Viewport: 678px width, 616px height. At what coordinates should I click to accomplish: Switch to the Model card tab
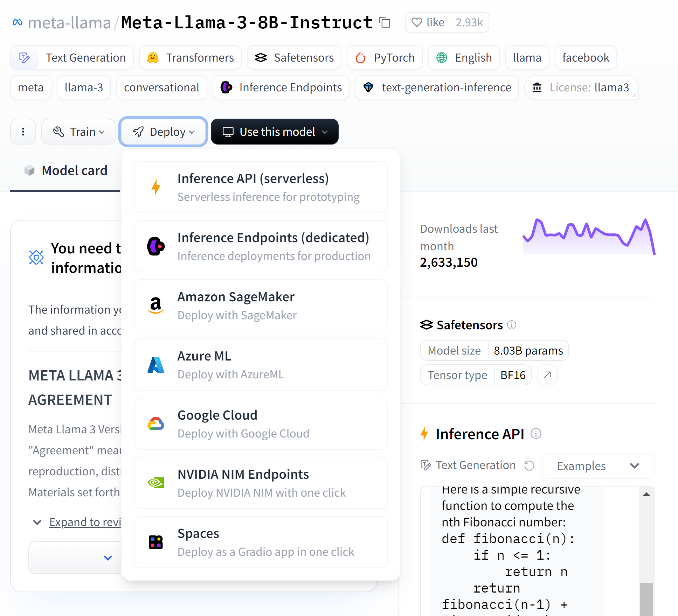pyautogui.click(x=65, y=170)
